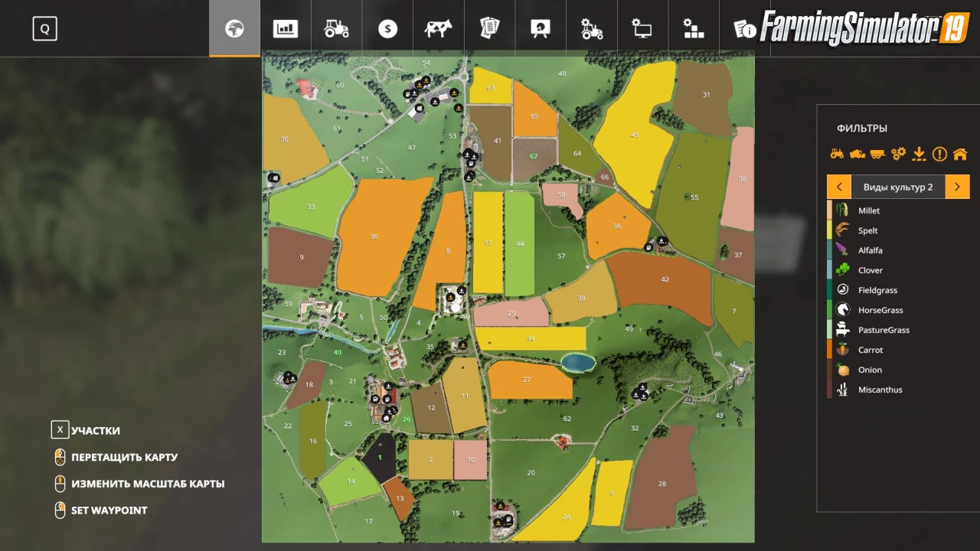The height and width of the screenshot is (551, 980).
Task: Toggle the HorseGrass crop filter
Action: point(898,310)
